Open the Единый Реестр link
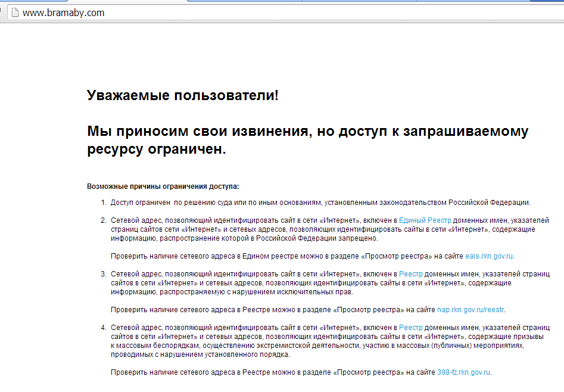Image resolution: width=564 pixels, height=392 pixels. 425,220
